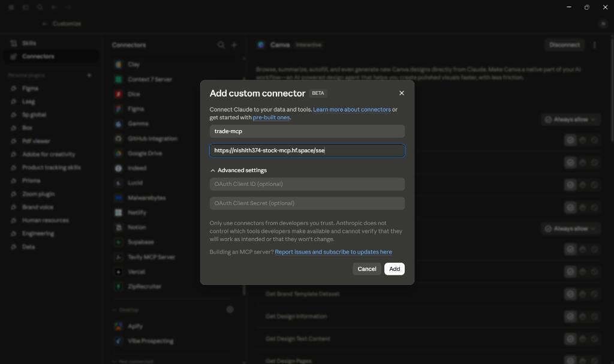This screenshot has height=364, width=614.
Task: Open the title bar search icon
Action: pyautogui.click(x=40, y=7)
